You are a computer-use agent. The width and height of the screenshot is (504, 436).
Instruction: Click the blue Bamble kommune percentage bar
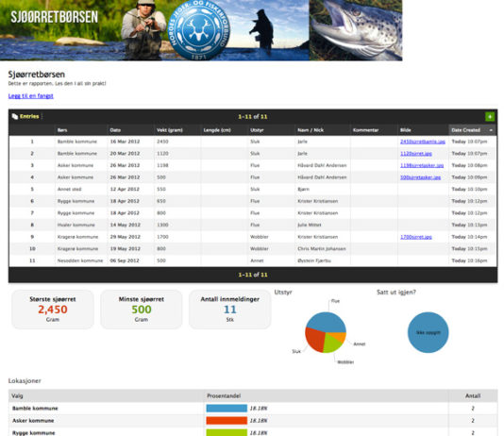click(x=227, y=409)
